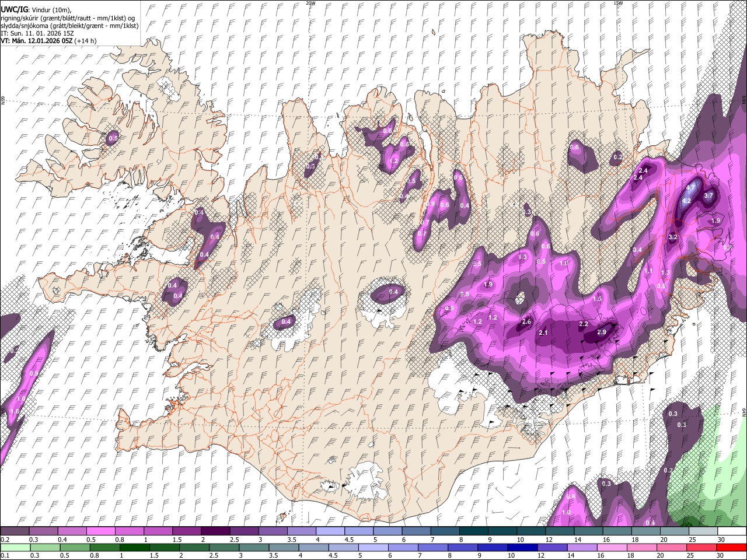
Task: Click the 4.2 precipitation value on the map
Action: [x=686, y=201]
